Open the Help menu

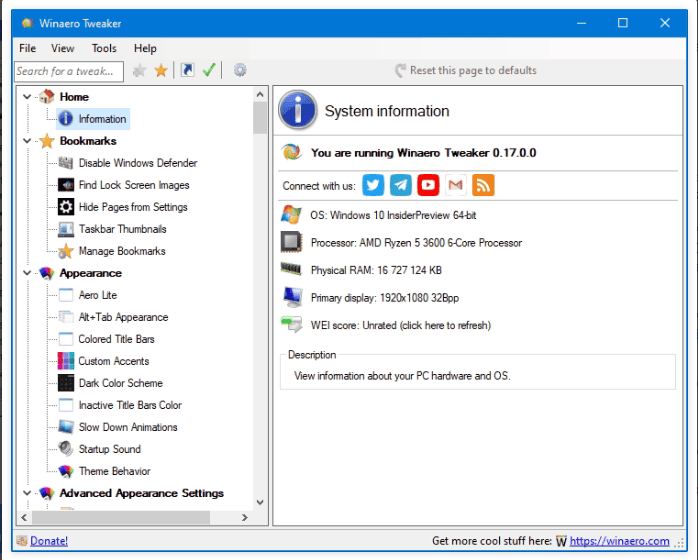(145, 48)
